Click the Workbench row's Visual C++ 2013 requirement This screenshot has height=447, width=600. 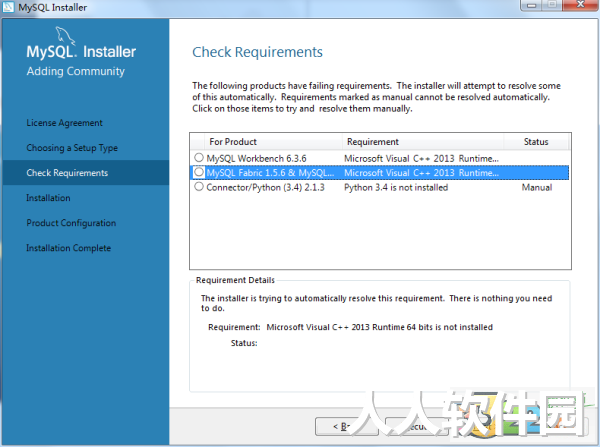421,158
